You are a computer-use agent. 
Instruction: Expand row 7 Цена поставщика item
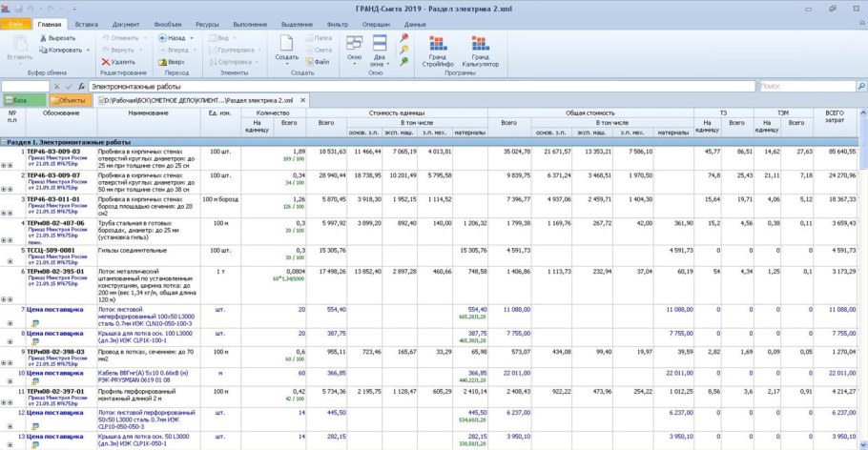point(11,323)
